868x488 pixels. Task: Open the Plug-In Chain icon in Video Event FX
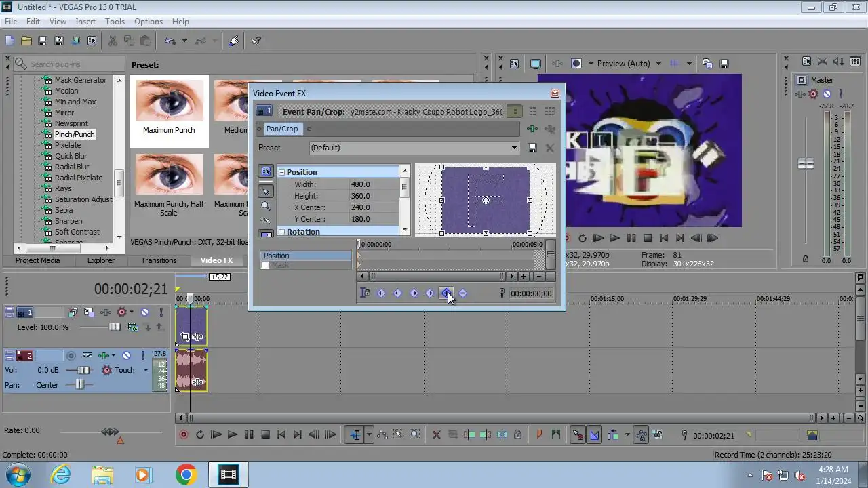click(x=532, y=129)
